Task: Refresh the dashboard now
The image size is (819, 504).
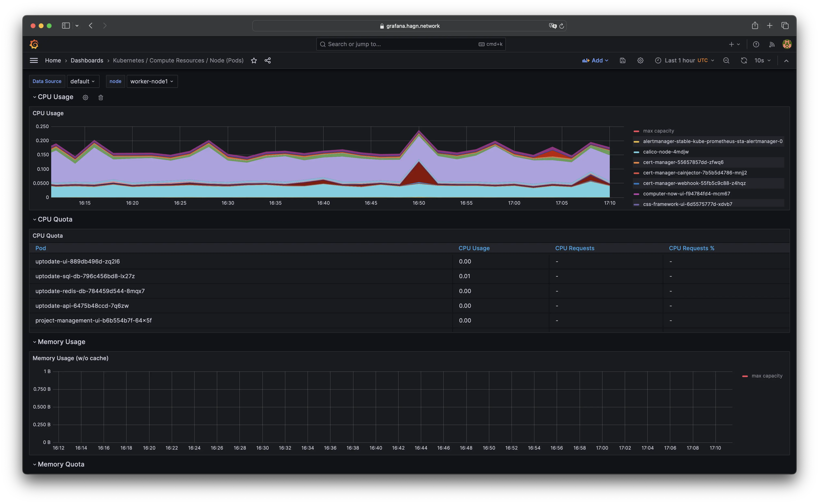Action: pyautogui.click(x=744, y=60)
